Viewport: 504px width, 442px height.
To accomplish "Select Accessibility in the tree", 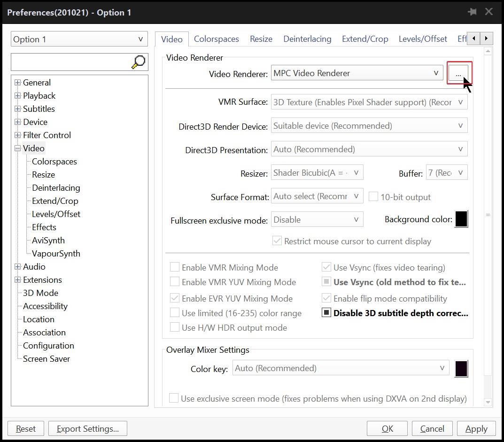I will pyautogui.click(x=45, y=306).
